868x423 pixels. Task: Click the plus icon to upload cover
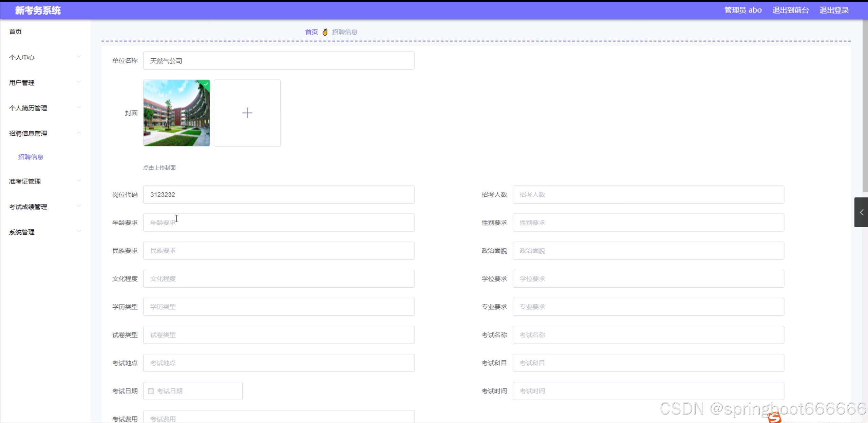coord(247,113)
